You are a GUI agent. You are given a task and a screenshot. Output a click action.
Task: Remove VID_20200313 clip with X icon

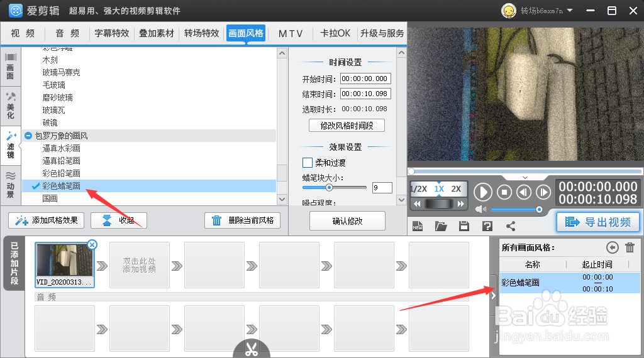(x=92, y=245)
